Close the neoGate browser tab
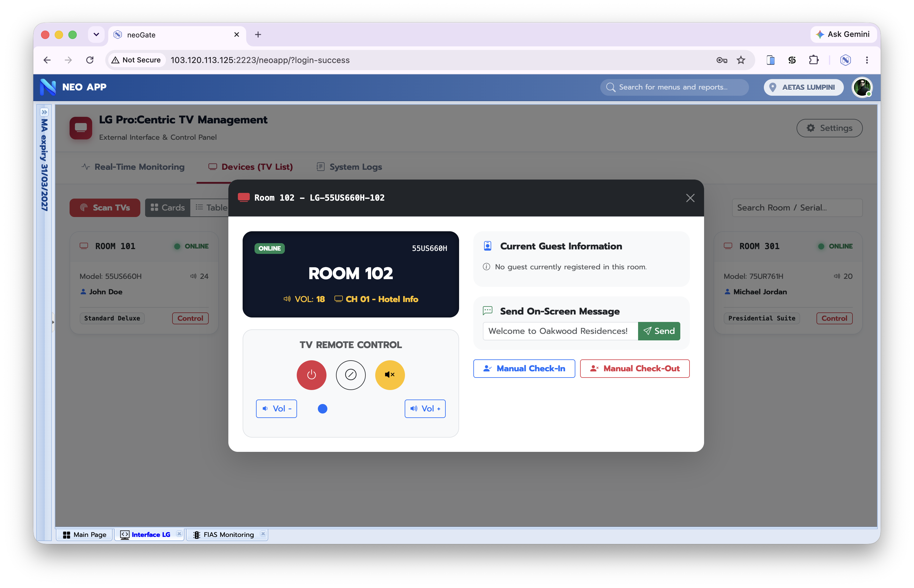 [x=237, y=34]
